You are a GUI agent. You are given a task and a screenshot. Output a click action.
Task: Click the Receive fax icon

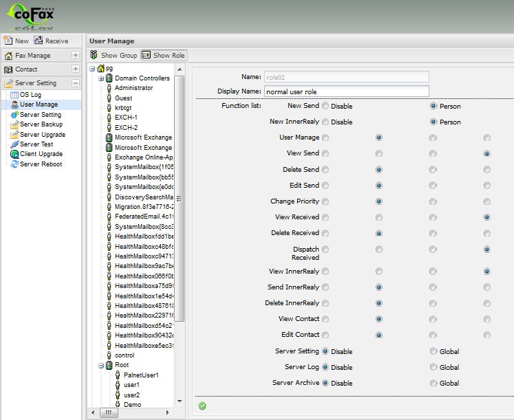point(39,41)
